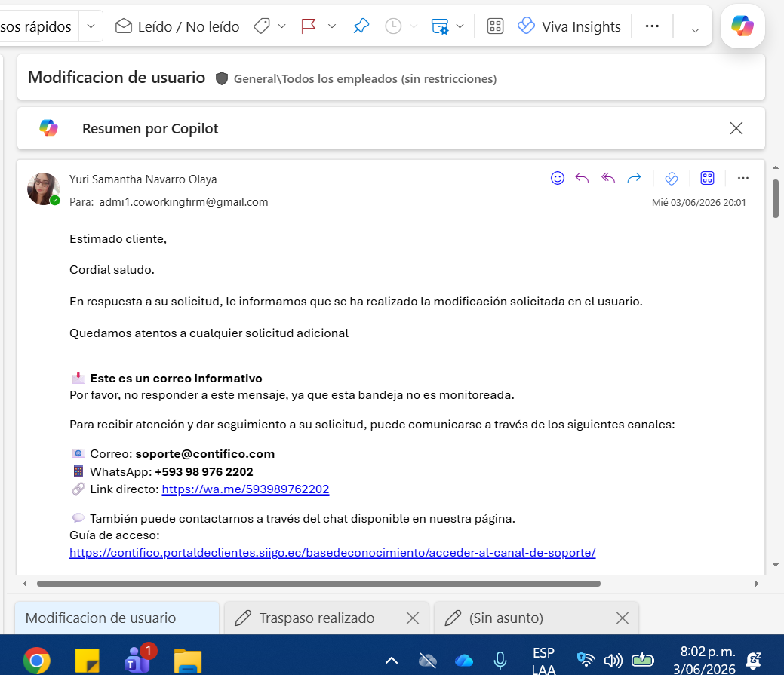Open the taskbar clock and date
This screenshot has width=784, height=675.
pos(705,660)
